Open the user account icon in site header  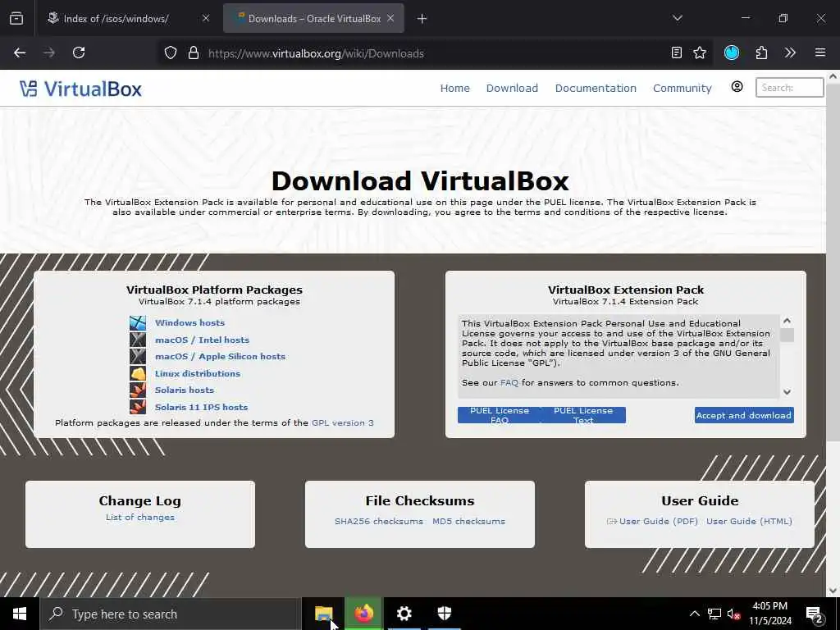tap(737, 87)
